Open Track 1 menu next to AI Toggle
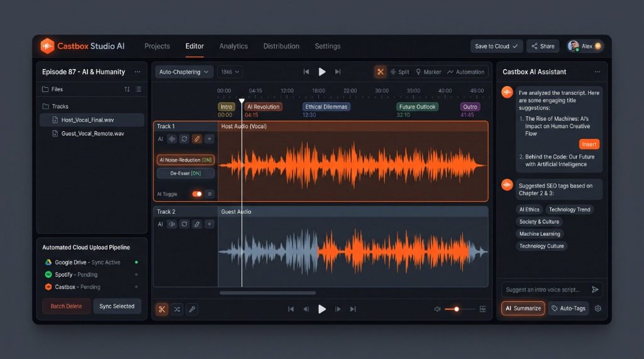Screen dimensions: 644x359 pos(209,194)
